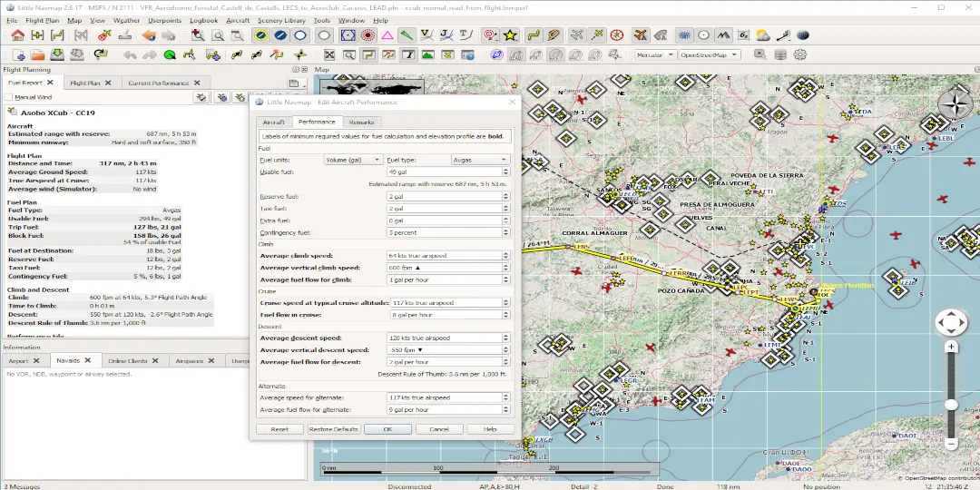The width and height of the screenshot is (980, 490).
Task: Click the open flight plan folder icon
Action: pos(37,54)
